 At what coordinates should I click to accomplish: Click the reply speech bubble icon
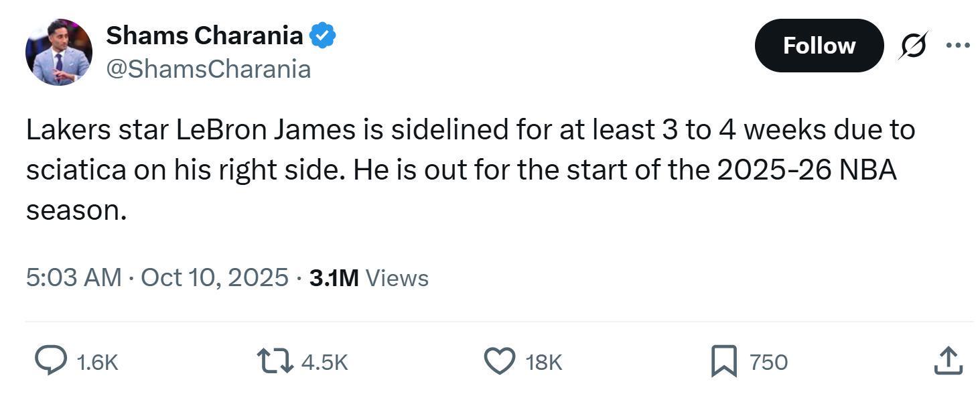point(50,361)
